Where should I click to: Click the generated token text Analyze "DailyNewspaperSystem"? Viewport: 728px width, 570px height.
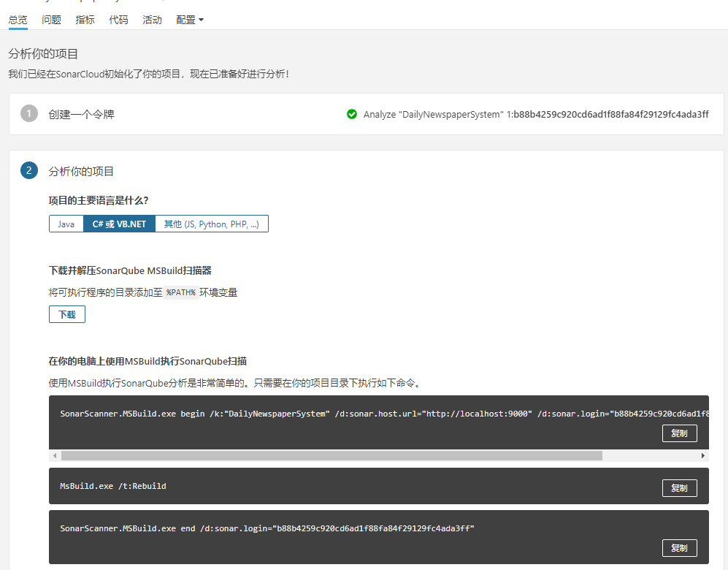536,114
